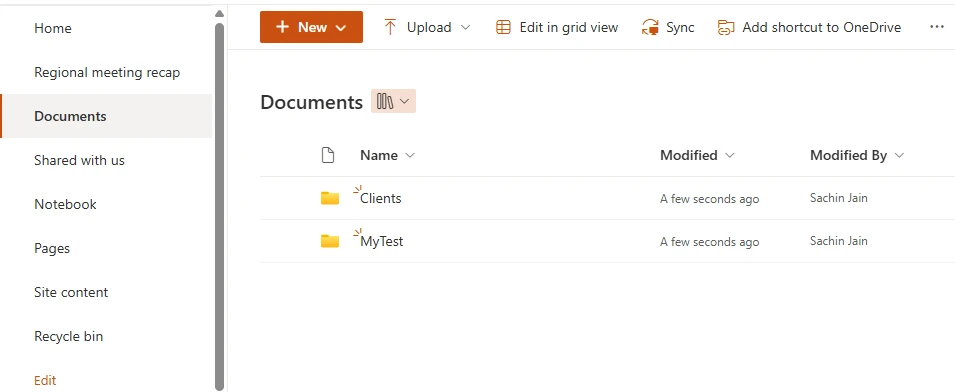The image size is (955, 392).
Task: Click the Upload arrow icon
Action: pos(390,27)
